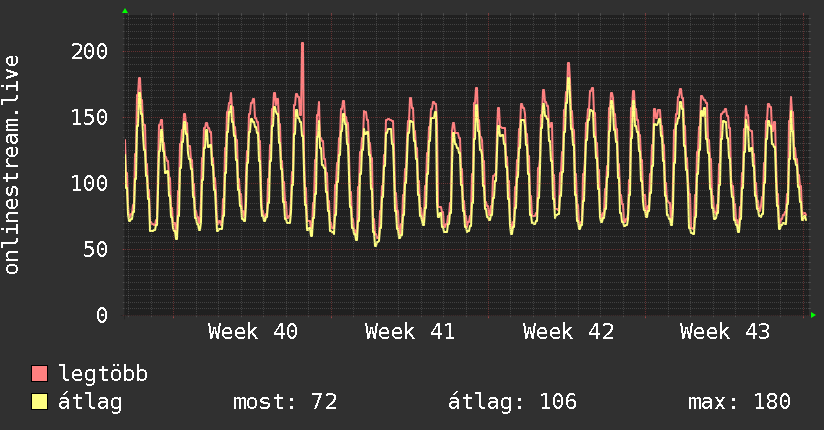The image size is (824, 430).
Task: Click the 'átlag: 106' average value
Action: click(512, 402)
